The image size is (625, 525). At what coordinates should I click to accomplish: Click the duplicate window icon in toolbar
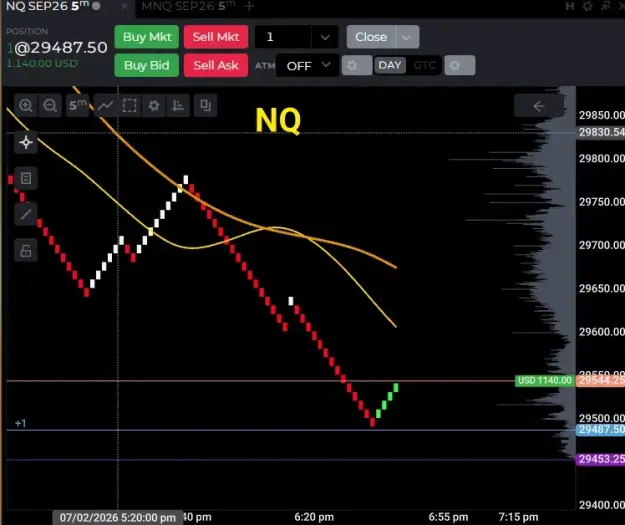[205, 105]
